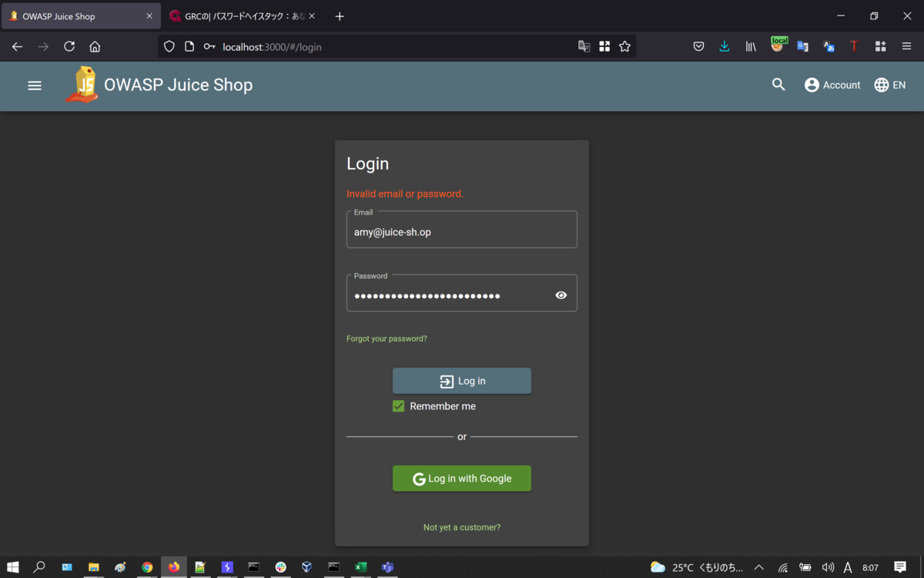Save the page to Pocket

click(698, 46)
